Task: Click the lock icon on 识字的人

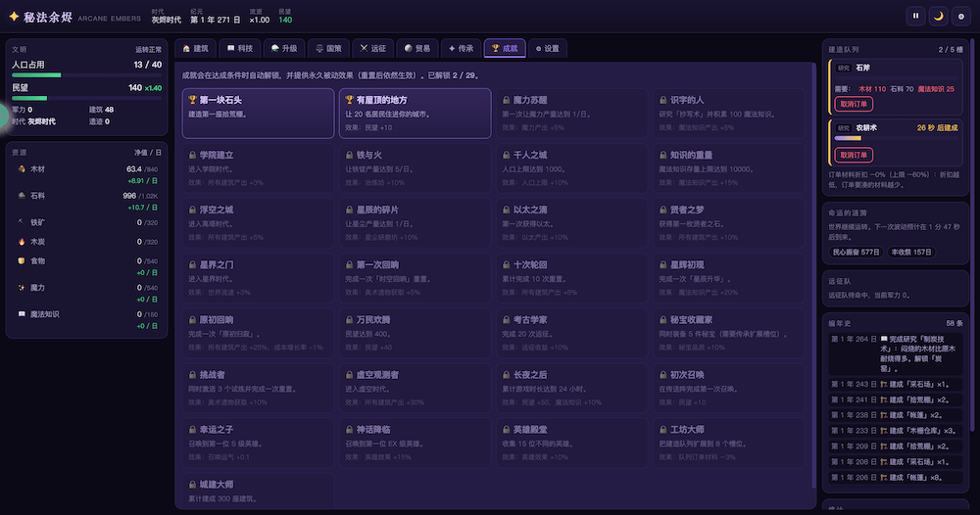Action: click(x=663, y=100)
